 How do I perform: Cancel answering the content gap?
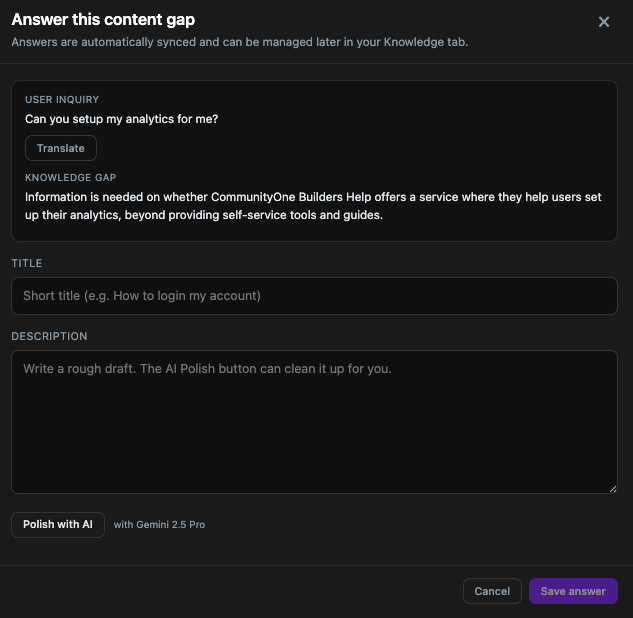coord(492,591)
